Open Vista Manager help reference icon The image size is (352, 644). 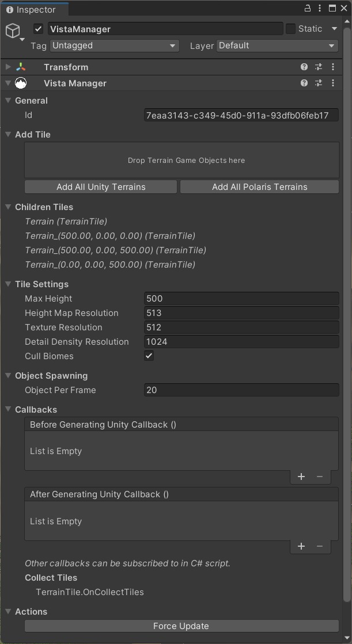(304, 83)
